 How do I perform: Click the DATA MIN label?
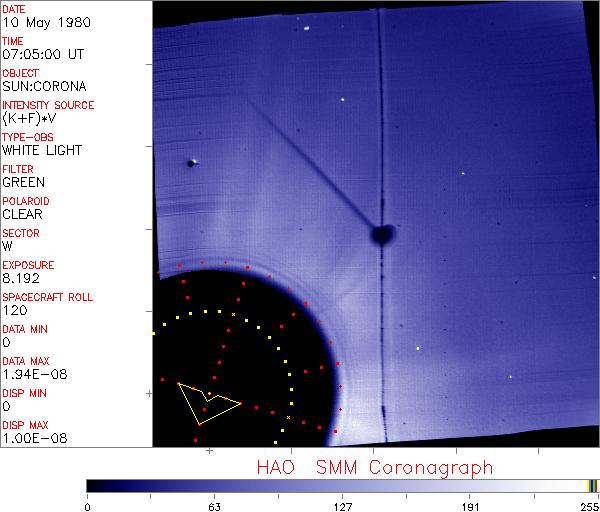(25, 329)
